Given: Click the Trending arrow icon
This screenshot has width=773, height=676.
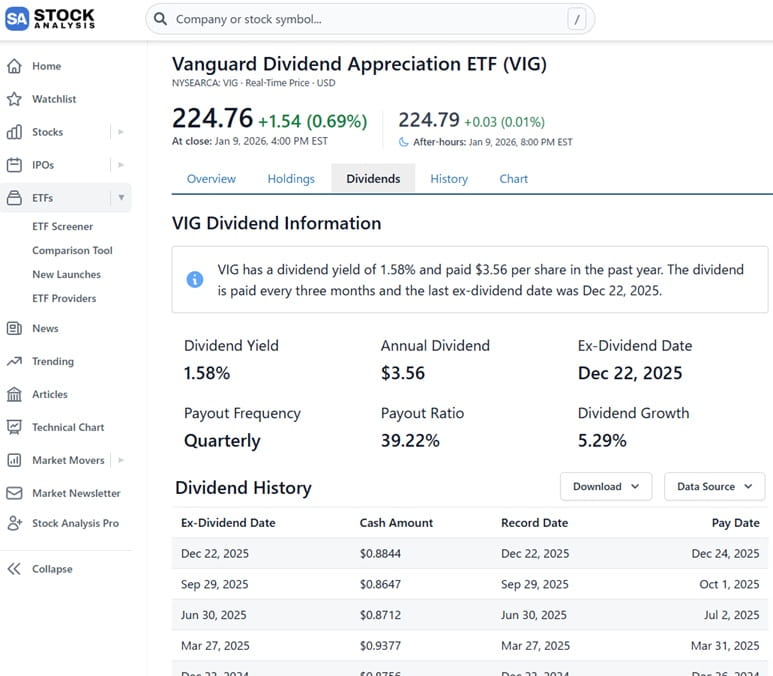Looking at the screenshot, I should (x=14, y=361).
